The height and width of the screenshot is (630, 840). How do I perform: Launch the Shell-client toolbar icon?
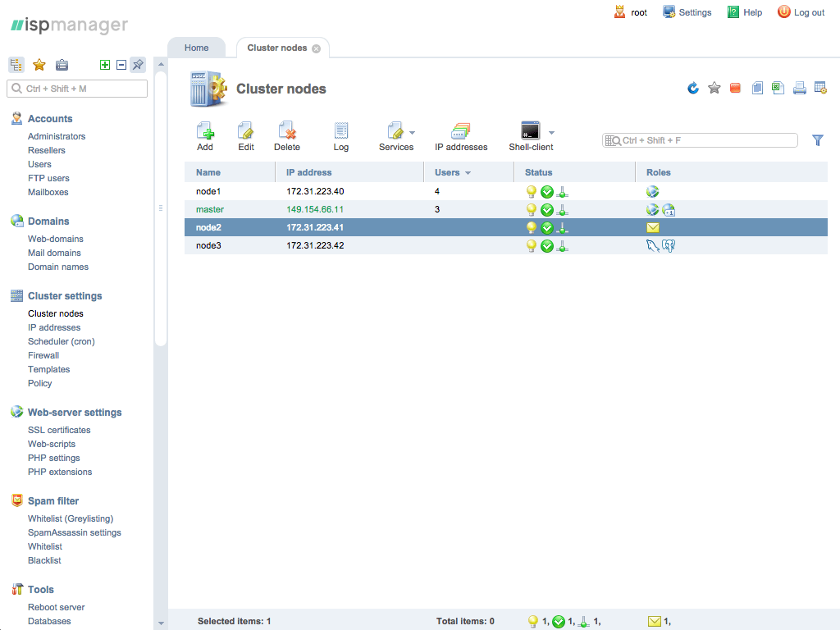click(x=531, y=130)
